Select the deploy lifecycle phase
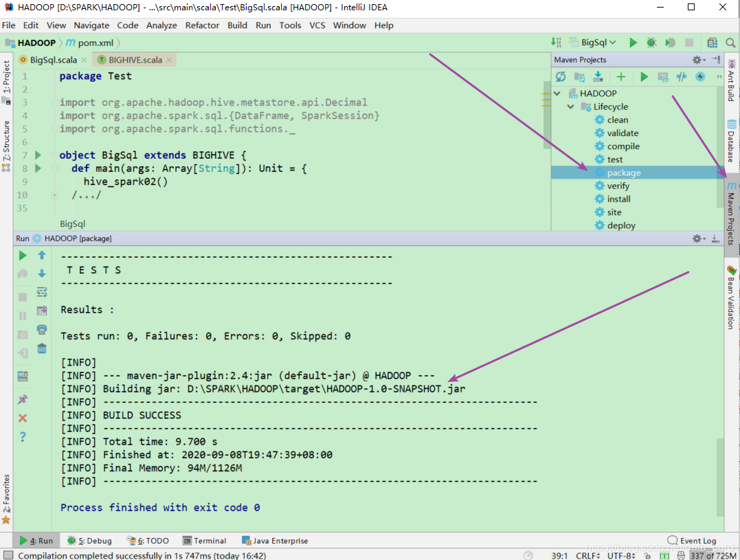 point(621,225)
